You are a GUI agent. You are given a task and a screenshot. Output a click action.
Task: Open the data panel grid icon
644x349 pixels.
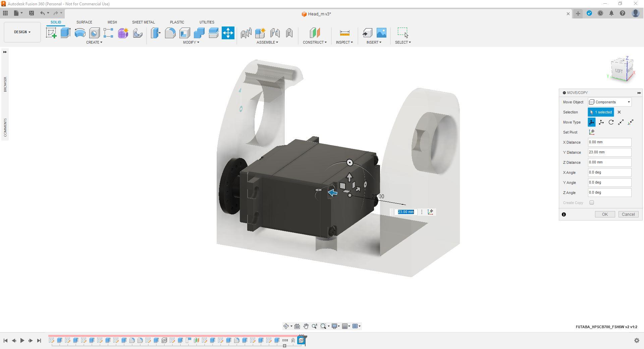(5, 13)
